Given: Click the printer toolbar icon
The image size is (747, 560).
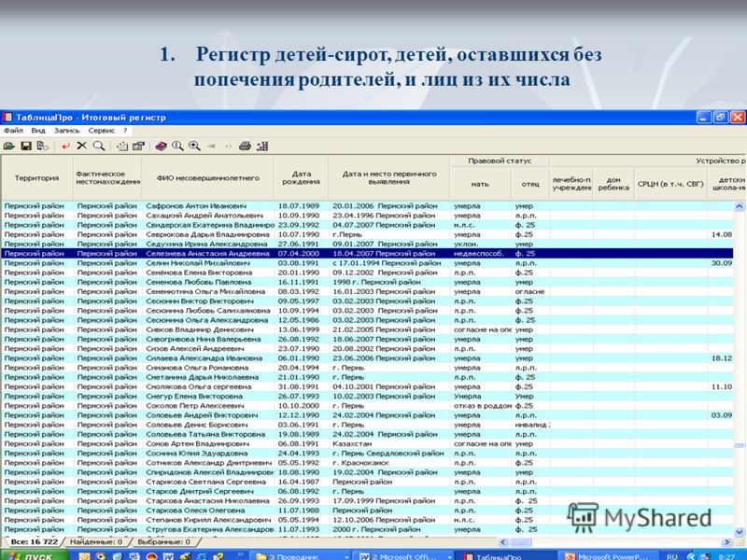Looking at the screenshot, I should coord(245,147).
